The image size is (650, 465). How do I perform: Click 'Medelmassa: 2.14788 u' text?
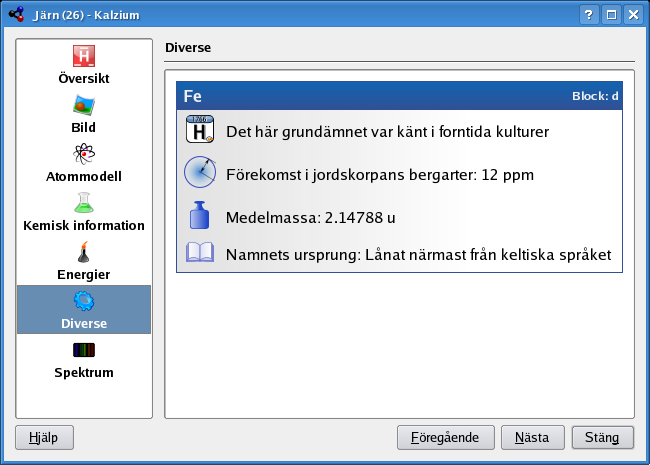point(310,218)
